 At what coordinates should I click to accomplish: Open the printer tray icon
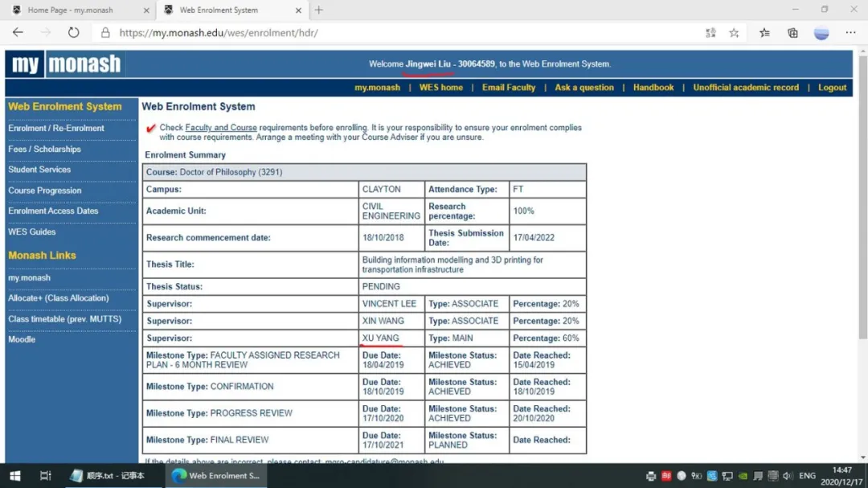651,476
